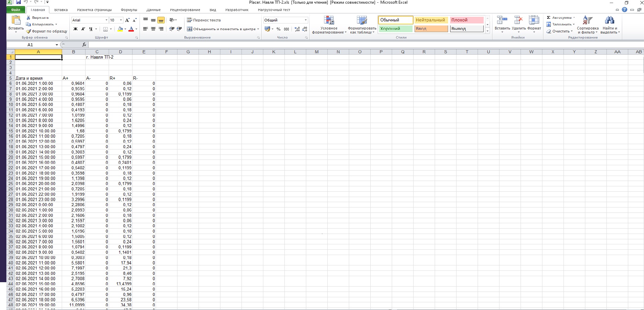
Task: Open the Файл menu tab
Action: click(x=16, y=10)
